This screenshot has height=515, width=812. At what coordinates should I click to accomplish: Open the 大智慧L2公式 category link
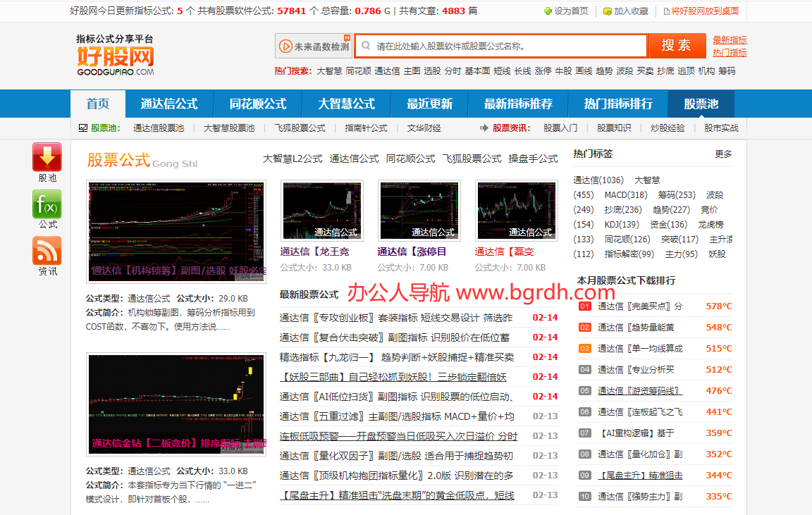pyautogui.click(x=293, y=159)
